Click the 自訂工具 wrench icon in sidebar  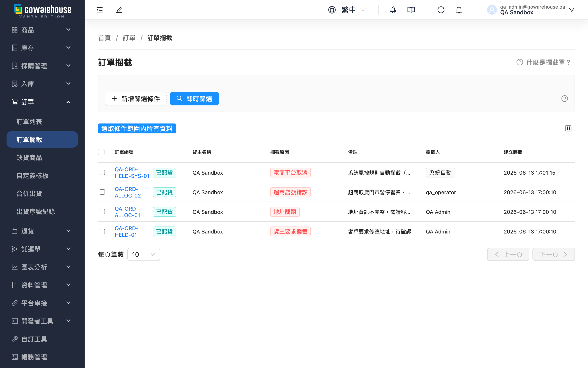pyautogui.click(x=14, y=339)
